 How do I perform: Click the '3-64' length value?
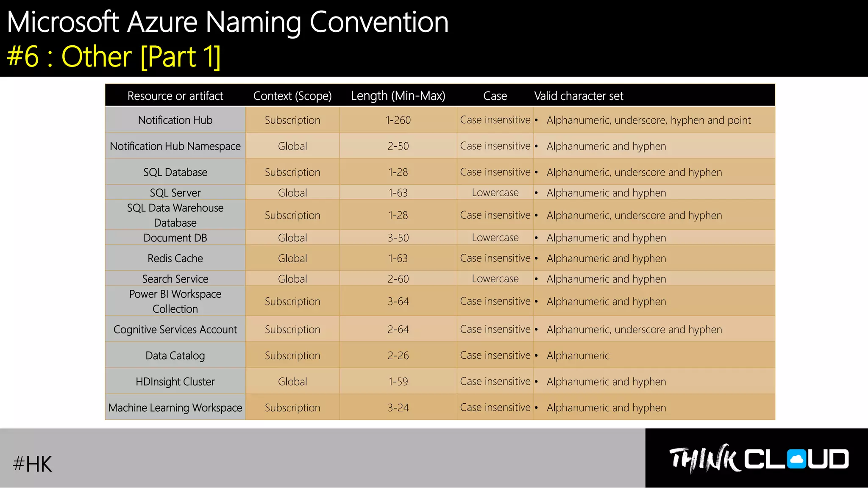(x=398, y=301)
